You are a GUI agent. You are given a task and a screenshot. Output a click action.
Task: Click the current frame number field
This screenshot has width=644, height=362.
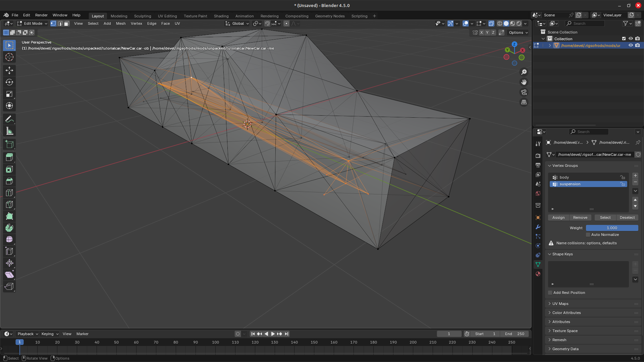point(449,334)
